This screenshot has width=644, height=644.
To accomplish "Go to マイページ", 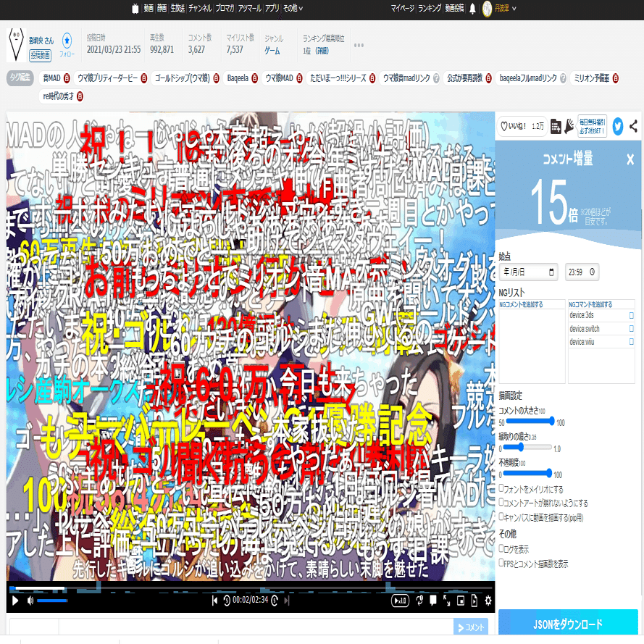I will tap(402, 8).
